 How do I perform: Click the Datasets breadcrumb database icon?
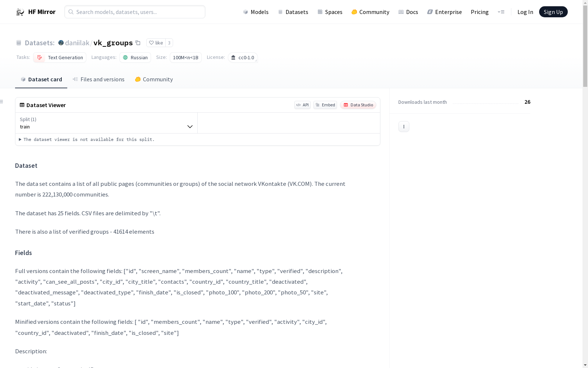pyautogui.click(x=19, y=43)
